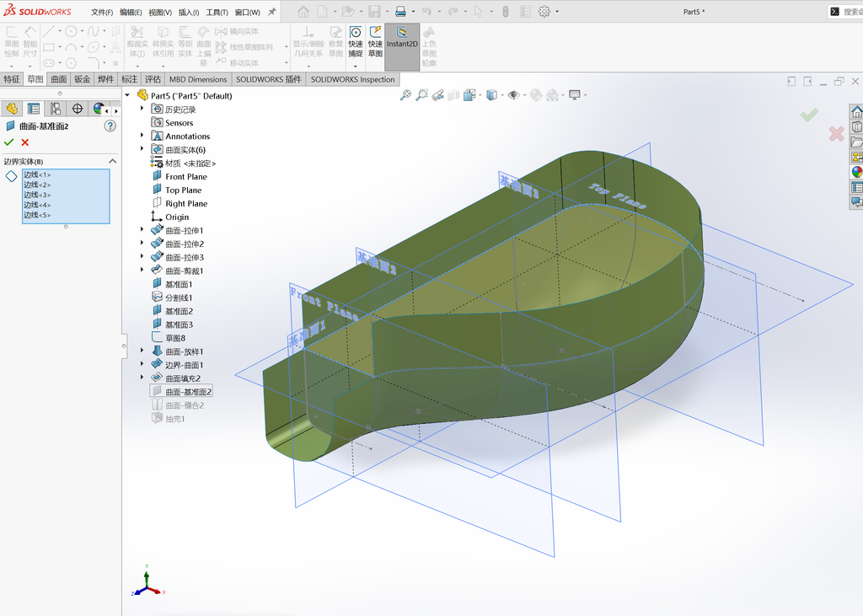863x616 pixels.
Task: Click the Previous View icon
Action: (x=437, y=95)
